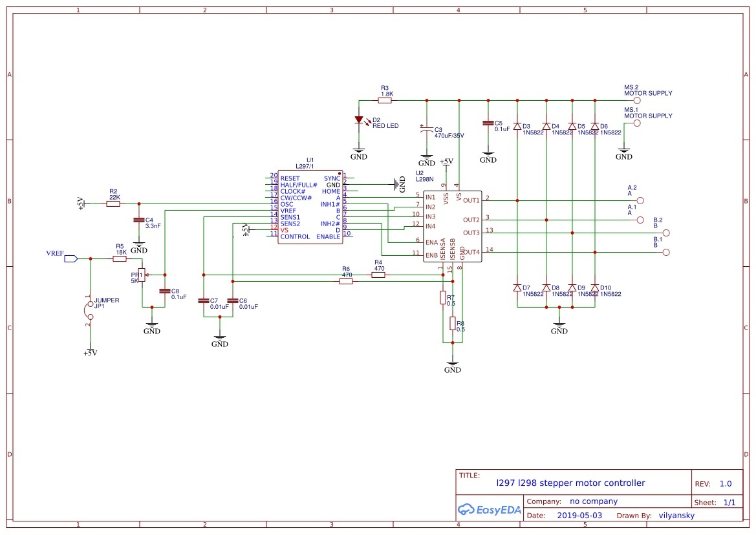Click the Drawn By name vilyansky
The width and height of the screenshot is (756, 535).
676,515
